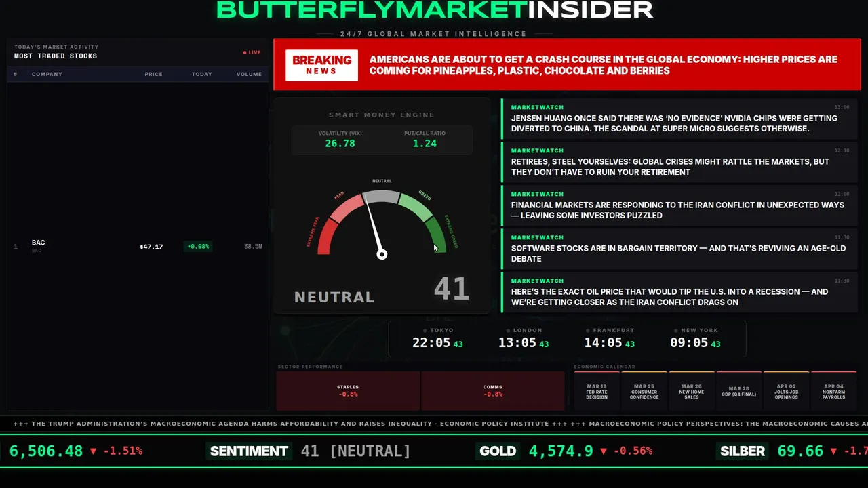Open the software stocks bargain territory headline

(679, 249)
